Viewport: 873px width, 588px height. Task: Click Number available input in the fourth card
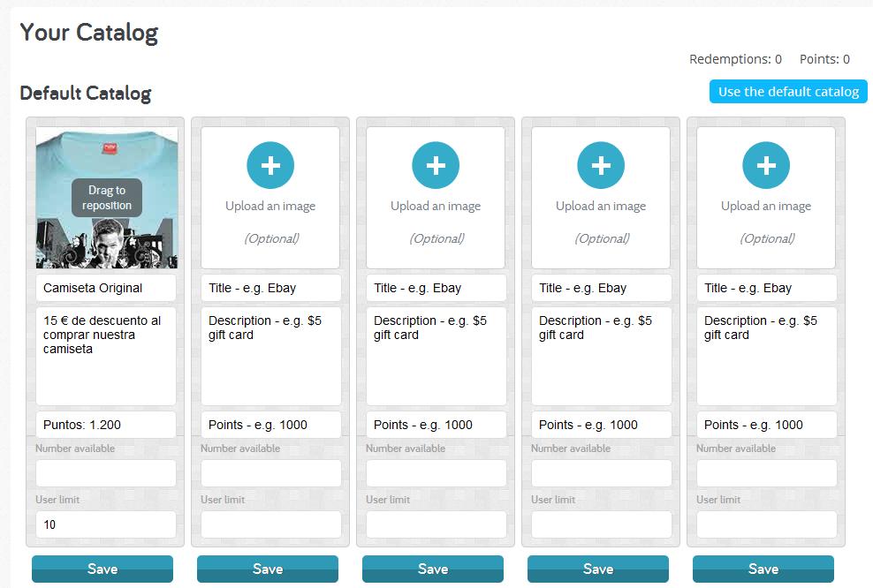click(602, 473)
